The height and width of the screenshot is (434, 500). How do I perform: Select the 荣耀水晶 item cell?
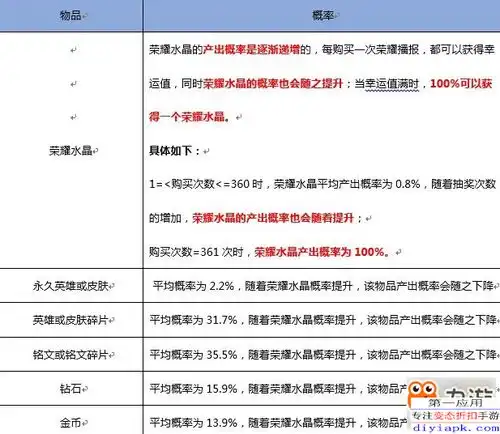(x=71, y=151)
